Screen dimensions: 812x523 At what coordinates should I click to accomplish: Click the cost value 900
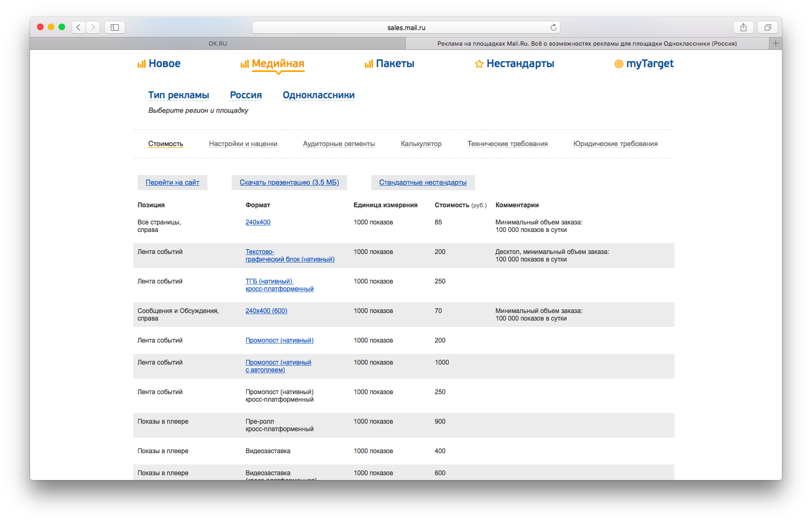point(440,422)
